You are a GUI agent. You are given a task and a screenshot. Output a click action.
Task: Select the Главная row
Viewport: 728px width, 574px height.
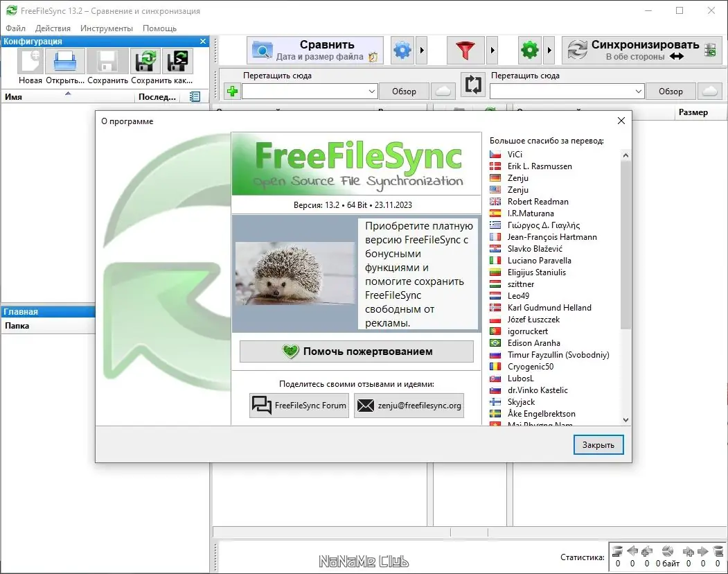click(x=48, y=311)
